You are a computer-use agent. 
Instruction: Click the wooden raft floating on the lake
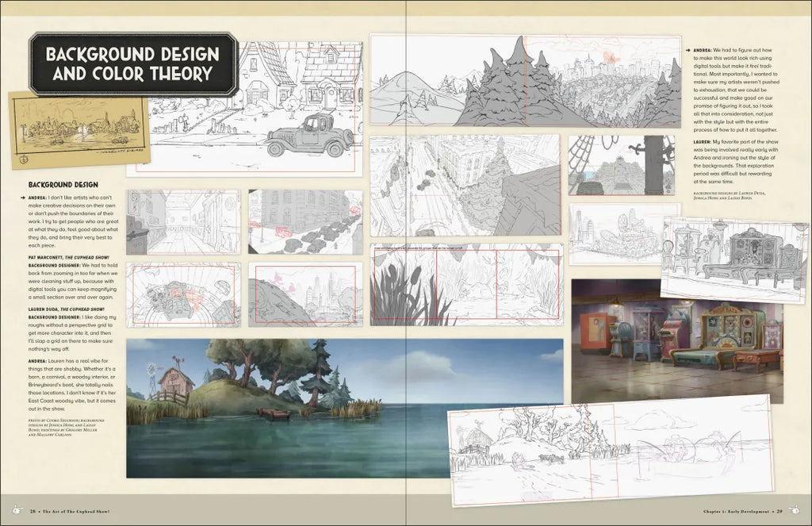tap(273, 414)
